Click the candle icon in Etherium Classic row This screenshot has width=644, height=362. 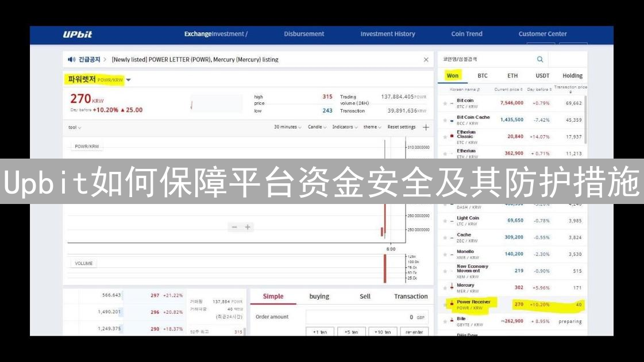[452, 136]
